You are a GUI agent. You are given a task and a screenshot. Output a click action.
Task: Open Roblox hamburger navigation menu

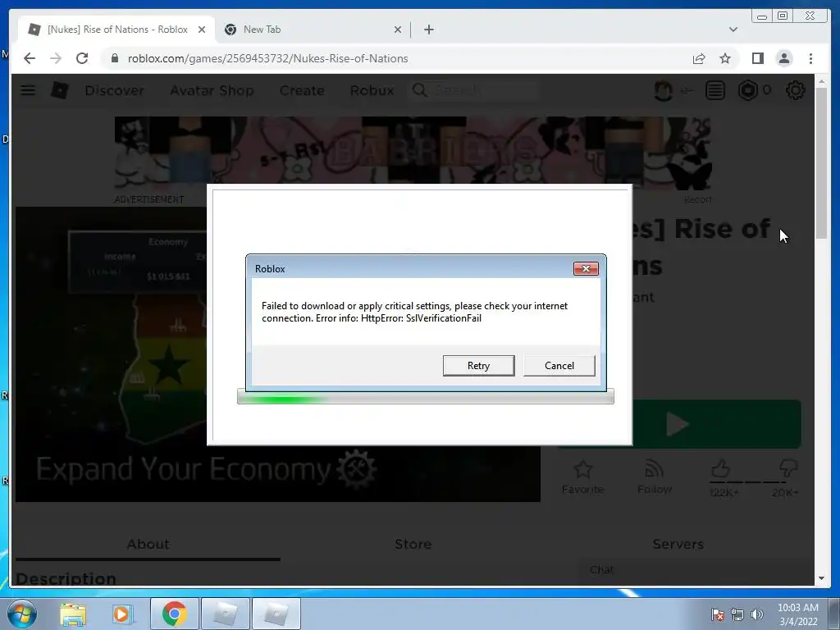coord(28,90)
